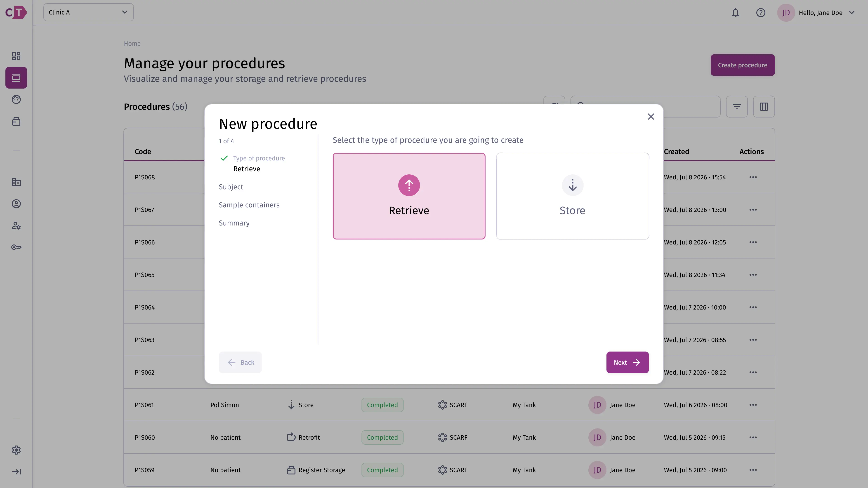
Task: Close the New procedure dialog
Action: [651, 117]
